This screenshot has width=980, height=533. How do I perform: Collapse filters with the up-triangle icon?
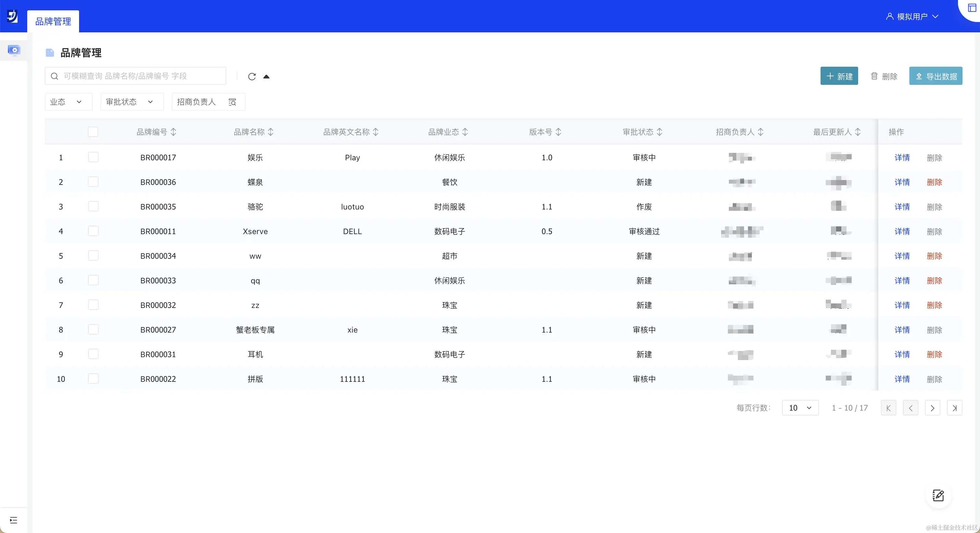click(266, 76)
